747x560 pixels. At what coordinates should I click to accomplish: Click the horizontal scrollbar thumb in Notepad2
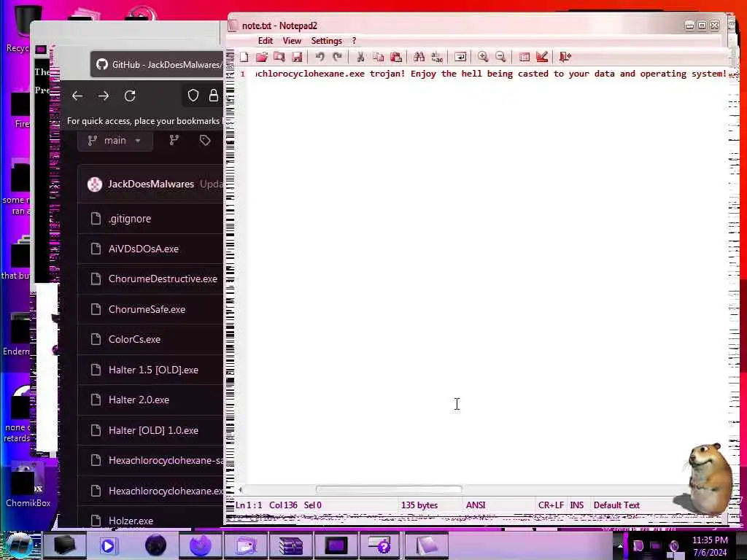point(389,489)
